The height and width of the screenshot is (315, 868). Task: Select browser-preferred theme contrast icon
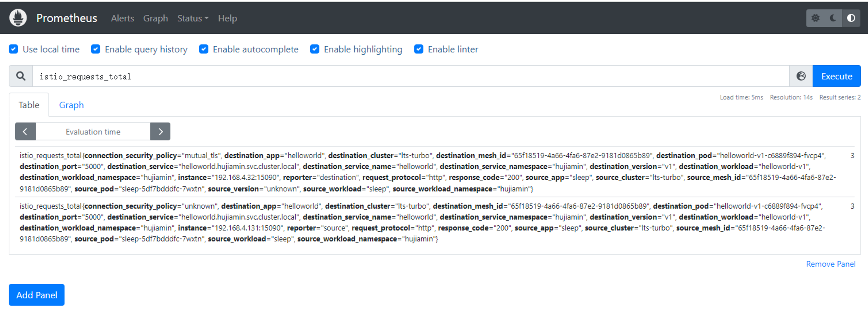pyautogui.click(x=851, y=18)
